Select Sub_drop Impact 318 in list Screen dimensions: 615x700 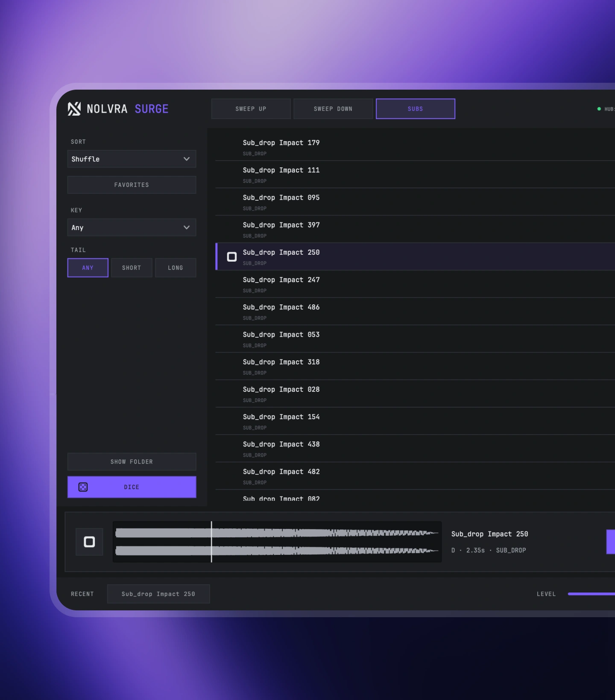pyautogui.click(x=415, y=366)
